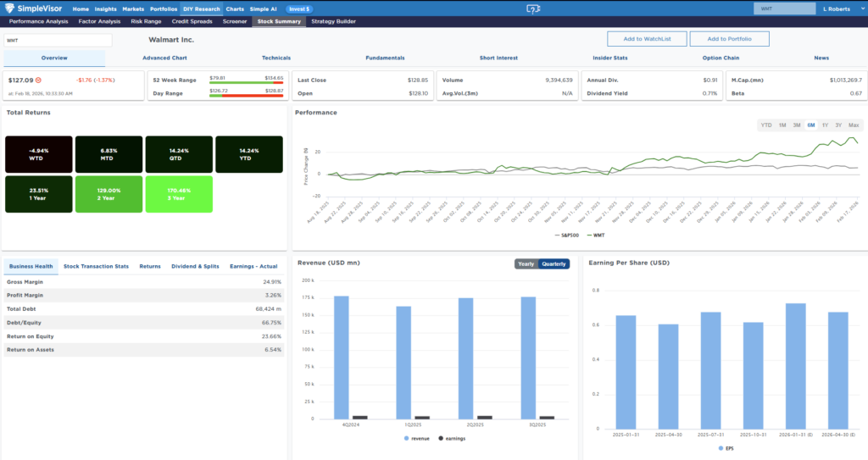Click the SimpleVisor shield logo

(10, 8)
